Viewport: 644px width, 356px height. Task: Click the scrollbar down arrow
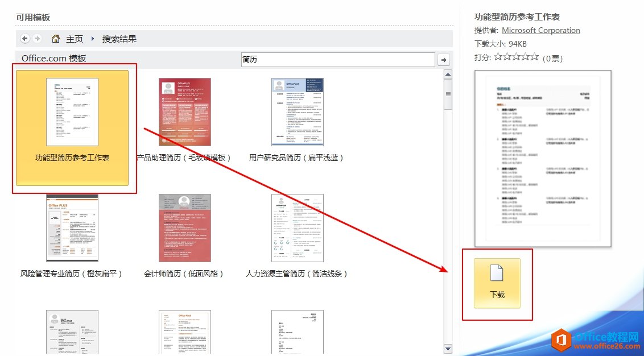448,348
